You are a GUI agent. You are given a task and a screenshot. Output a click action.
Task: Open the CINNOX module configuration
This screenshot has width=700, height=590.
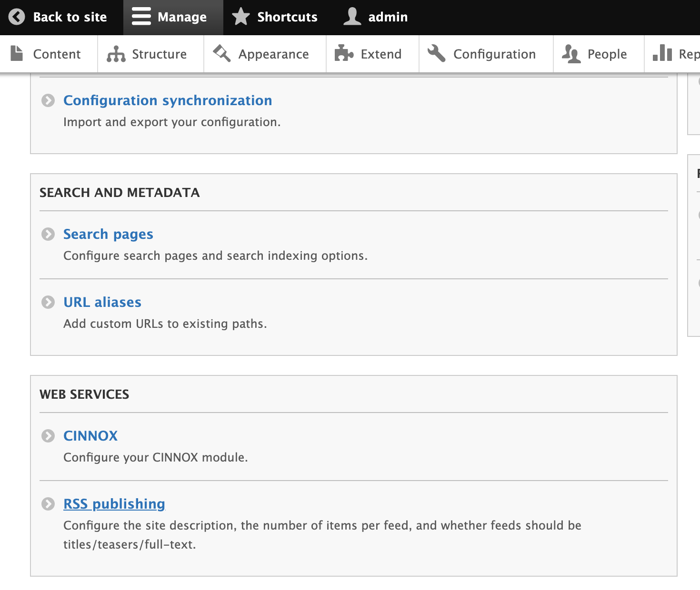pyautogui.click(x=90, y=436)
